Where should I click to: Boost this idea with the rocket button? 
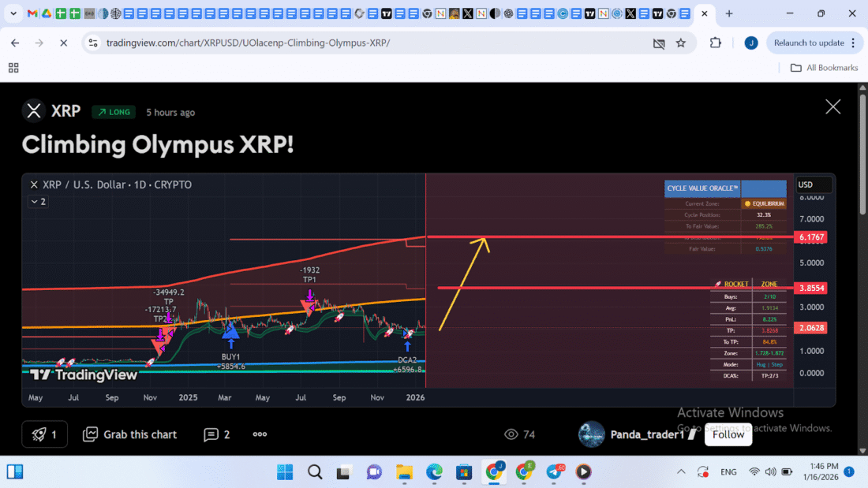tap(45, 434)
